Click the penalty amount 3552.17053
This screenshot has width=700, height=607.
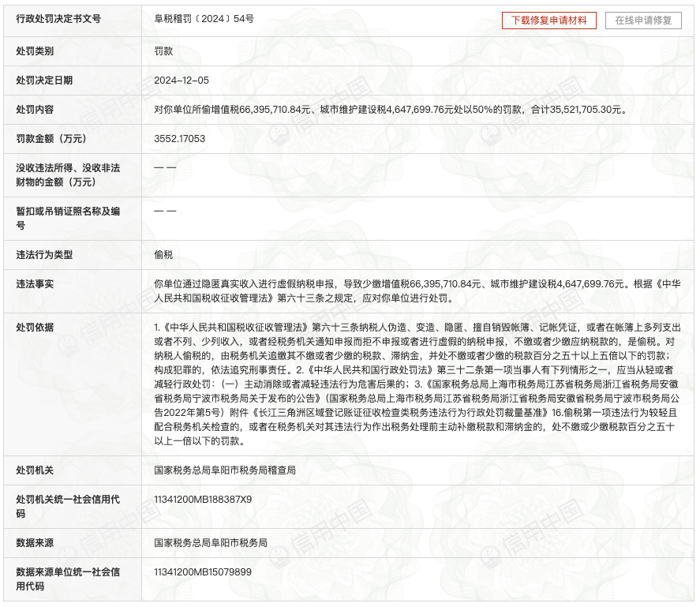pos(181,139)
